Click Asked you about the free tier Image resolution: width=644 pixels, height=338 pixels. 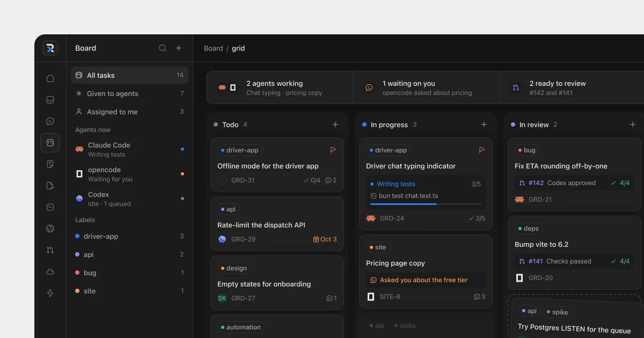click(426, 280)
